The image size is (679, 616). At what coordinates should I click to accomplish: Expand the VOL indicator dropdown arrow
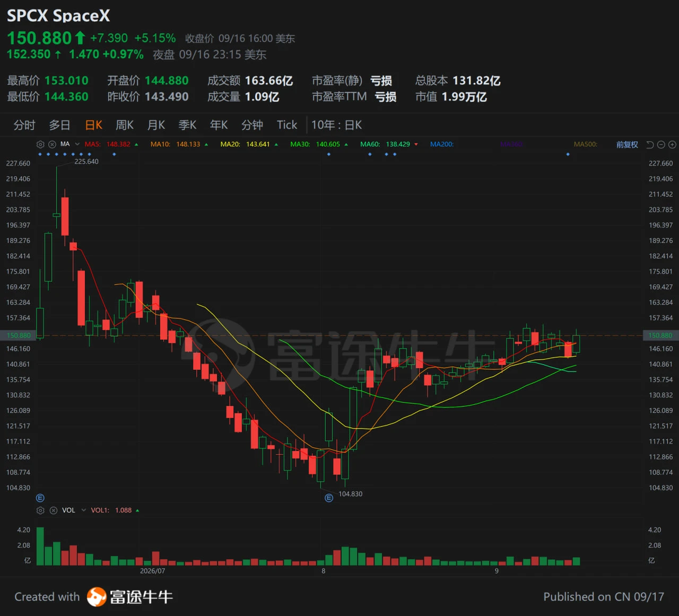click(x=83, y=510)
